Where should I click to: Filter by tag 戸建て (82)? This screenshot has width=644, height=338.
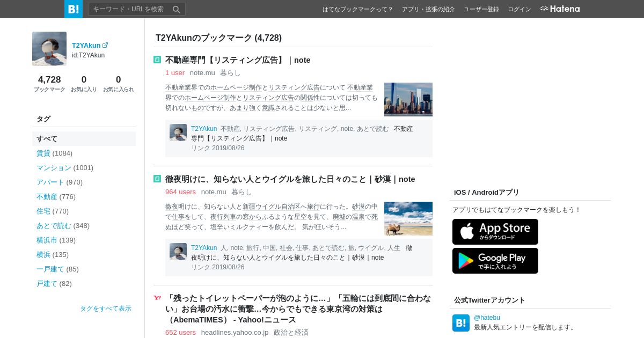(x=47, y=283)
